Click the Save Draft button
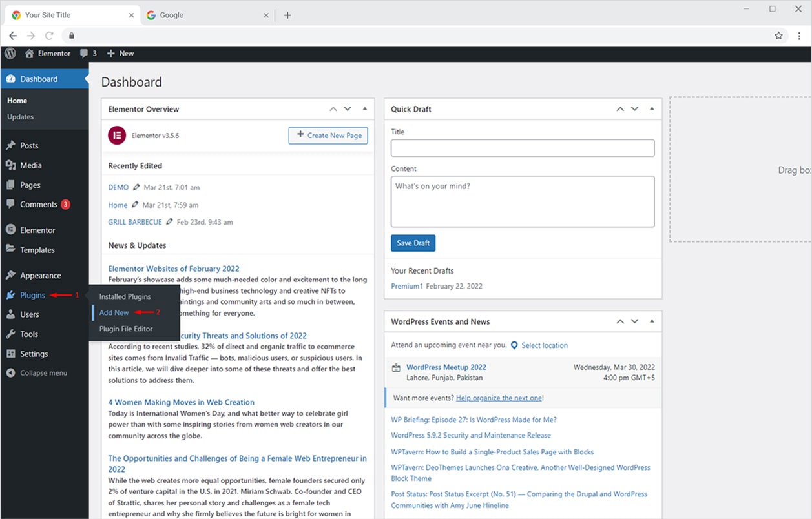Screen dimensions: 812x519 (x=413, y=243)
